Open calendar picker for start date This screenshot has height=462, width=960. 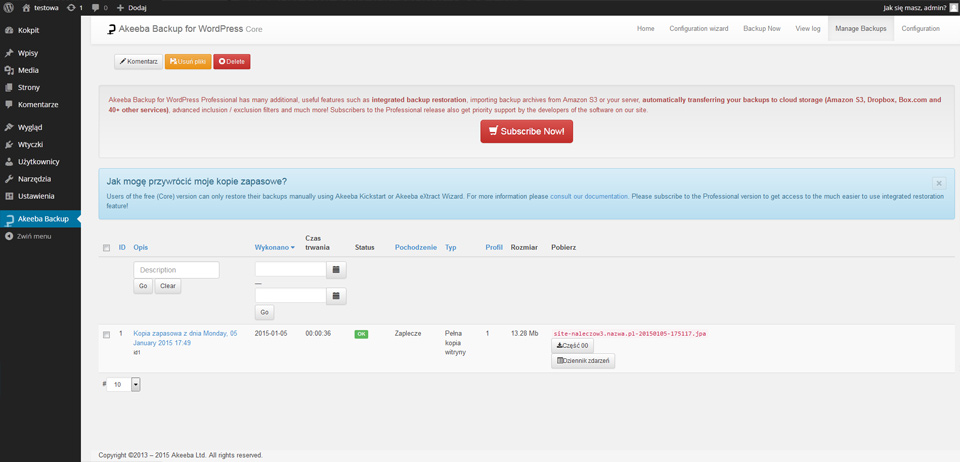pos(336,269)
